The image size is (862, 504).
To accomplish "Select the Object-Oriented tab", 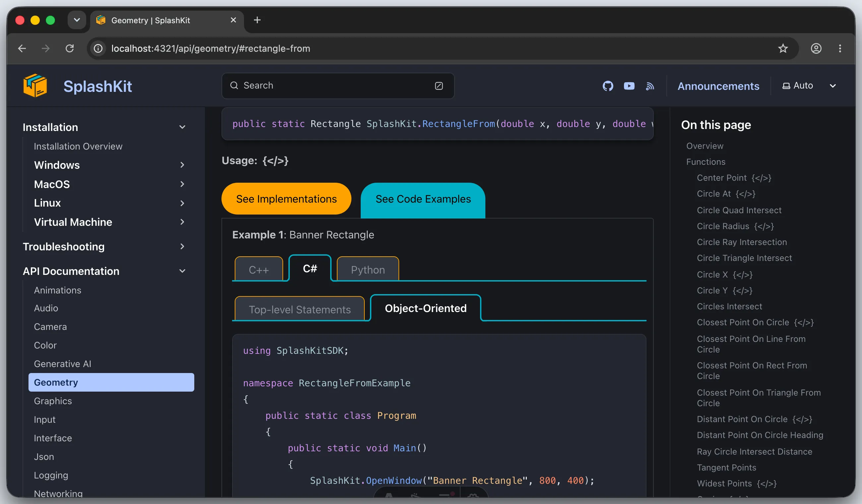I will (425, 308).
